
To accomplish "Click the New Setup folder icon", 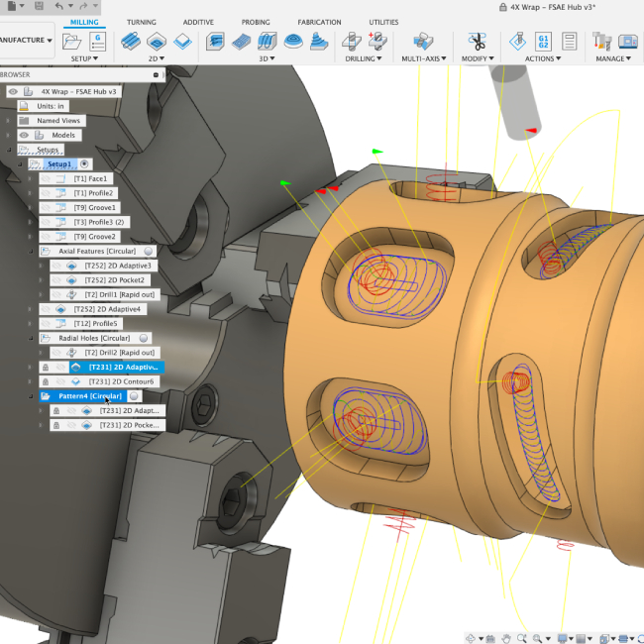I will coord(72,42).
